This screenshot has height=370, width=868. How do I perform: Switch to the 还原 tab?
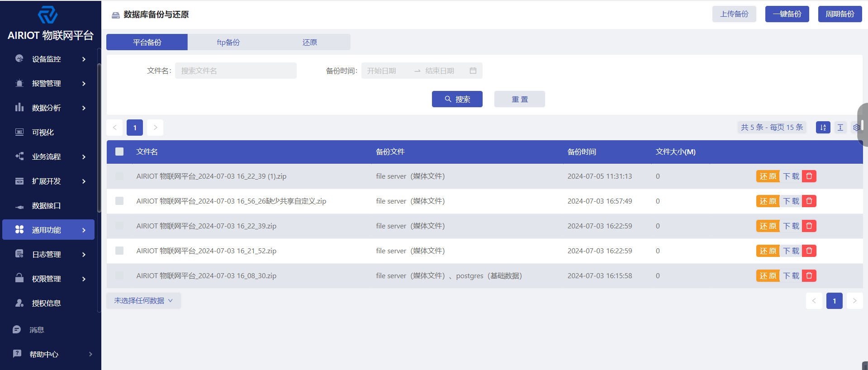click(310, 42)
